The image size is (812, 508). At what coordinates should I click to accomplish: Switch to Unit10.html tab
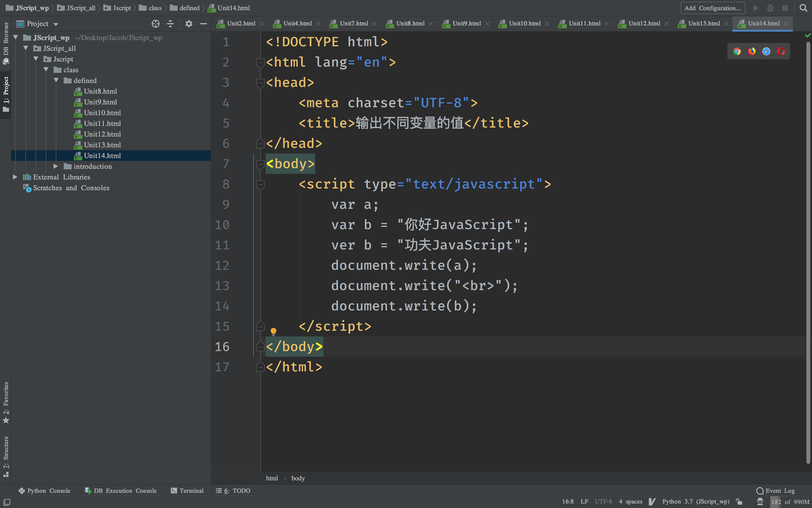click(x=524, y=23)
